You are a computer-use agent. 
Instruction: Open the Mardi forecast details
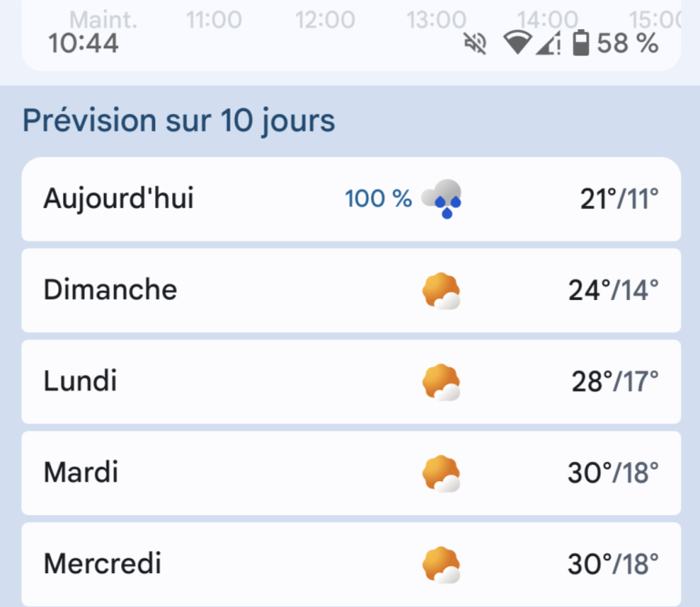(x=351, y=473)
